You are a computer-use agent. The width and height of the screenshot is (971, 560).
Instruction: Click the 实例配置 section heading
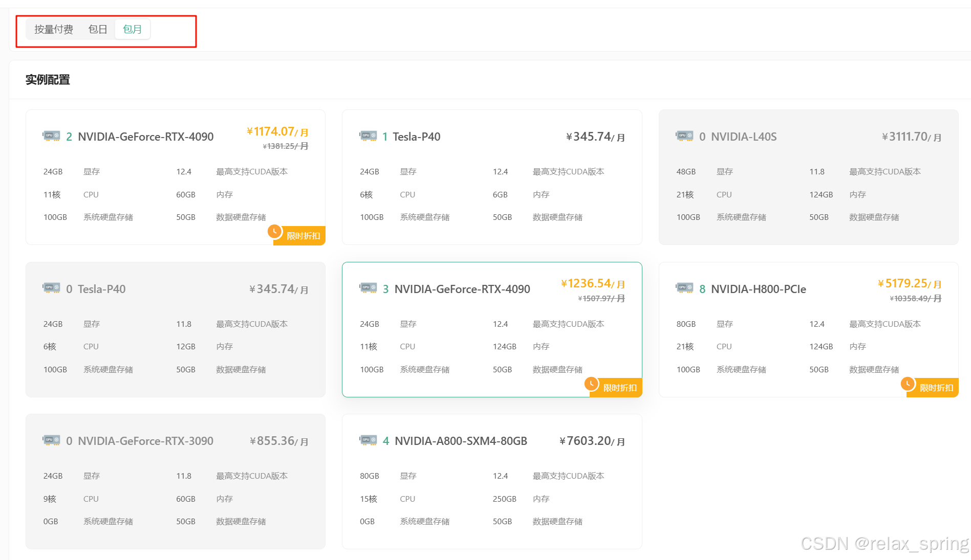point(48,80)
